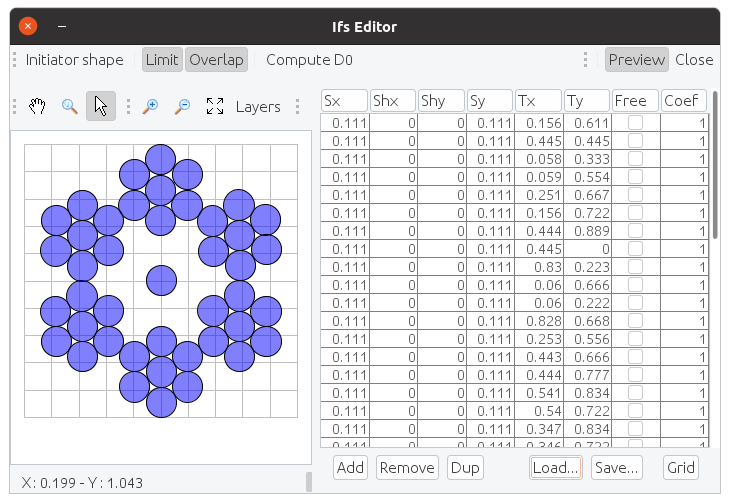Check Free box in row with Tx 0.541
This screenshot has width=730, height=503.
(635, 393)
